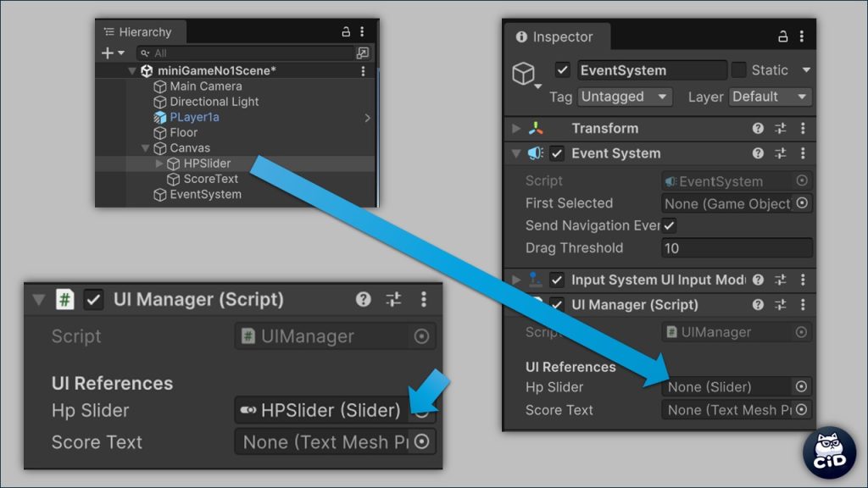The image size is (868, 488).
Task: Open the Tag dropdown showing Untagged
Action: tap(625, 97)
